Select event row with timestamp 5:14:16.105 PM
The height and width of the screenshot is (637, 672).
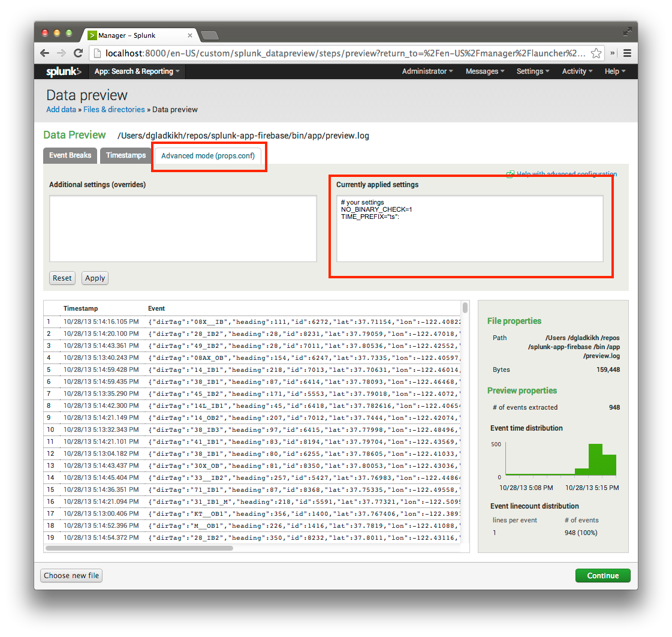(252, 321)
